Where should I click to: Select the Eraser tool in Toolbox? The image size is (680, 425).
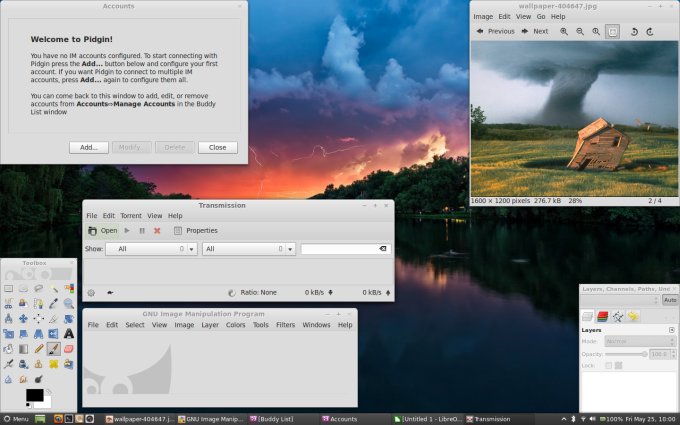click(69, 349)
